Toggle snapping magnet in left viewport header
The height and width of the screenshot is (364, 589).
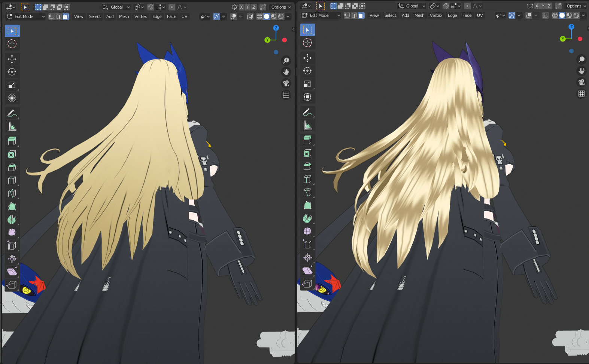click(x=151, y=7)
